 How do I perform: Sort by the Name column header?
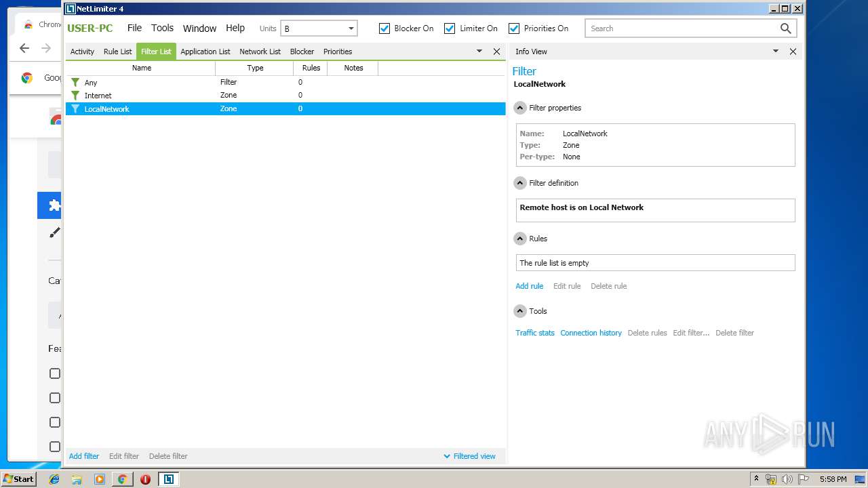(142, 68)
